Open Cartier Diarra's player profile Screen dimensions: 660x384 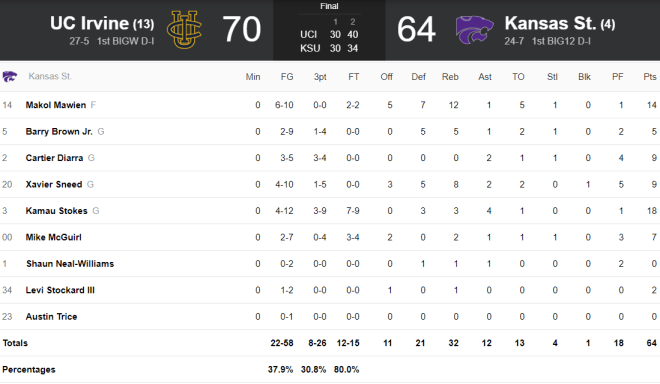(x=54, y=158)
